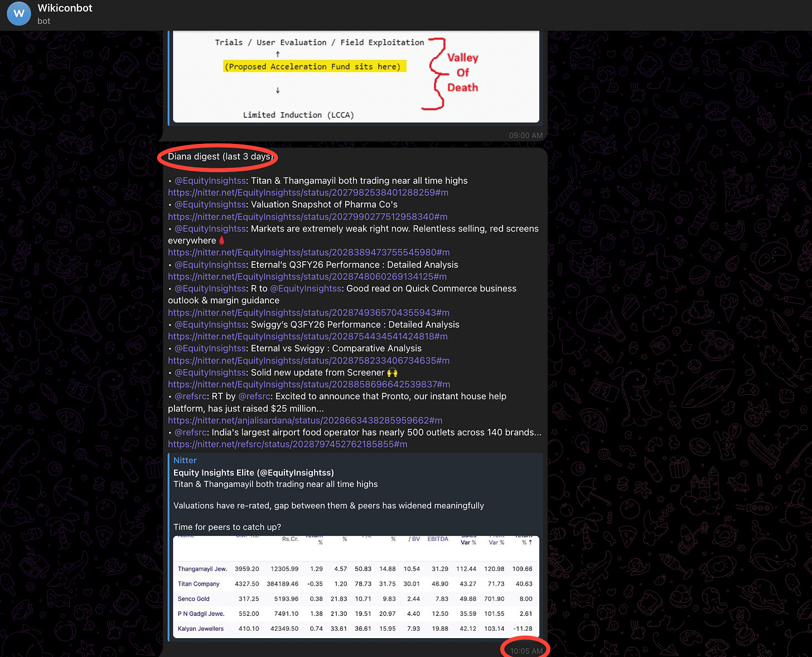Image resolution: width=812 pixels, height=657 pixels.
Task: Click 'Limited Induction (LCCA)' diagram text
Action: pyautogui.click(x=298, y=115)
